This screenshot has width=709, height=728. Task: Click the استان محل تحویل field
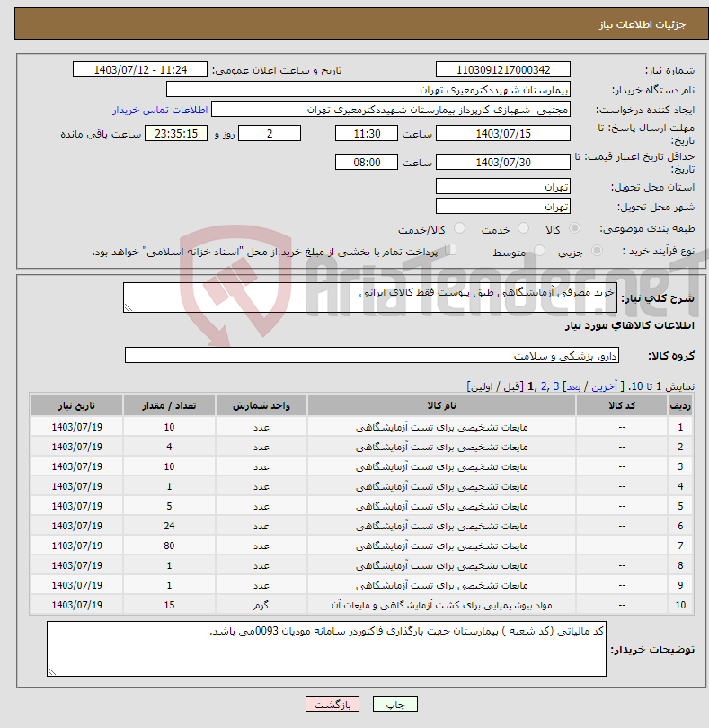503,187
